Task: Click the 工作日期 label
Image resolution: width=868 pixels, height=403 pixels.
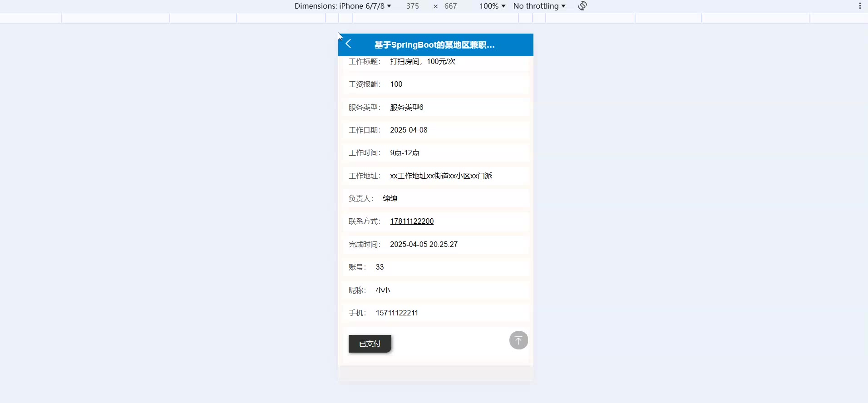Action: pyautogui.click(x=365, y=130)
